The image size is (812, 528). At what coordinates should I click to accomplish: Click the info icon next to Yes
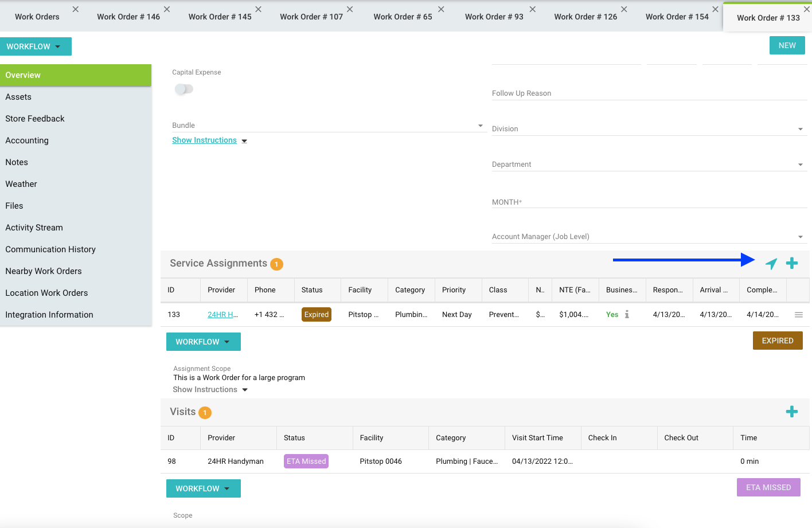[627, 314]
